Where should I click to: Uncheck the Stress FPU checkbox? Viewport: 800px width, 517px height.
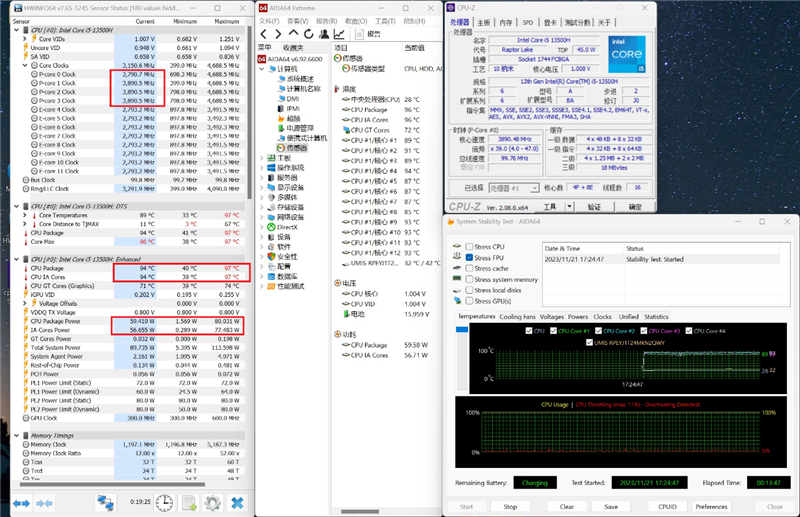[469, 258]
